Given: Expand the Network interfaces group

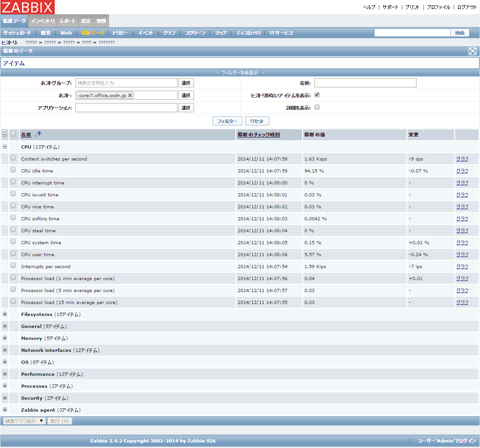Looking at the screenshot, I should pyautogui.click(x=5, y=350).
